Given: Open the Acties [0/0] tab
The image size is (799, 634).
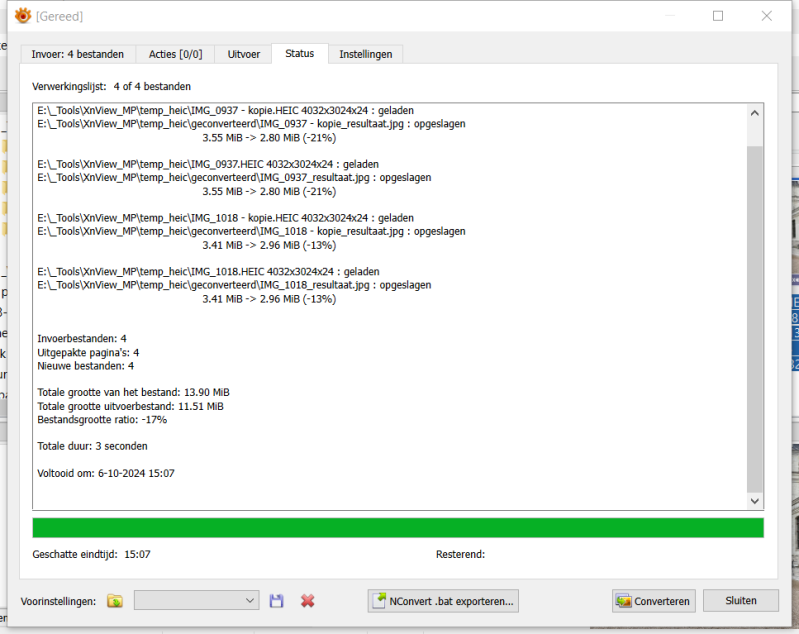Looking at the screenshot, I should [x=175, y=54].
